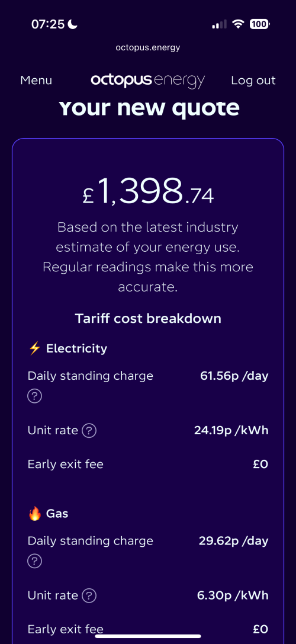
Task: Select the £1,398.74 quote amount
Action: pos(148,191)
